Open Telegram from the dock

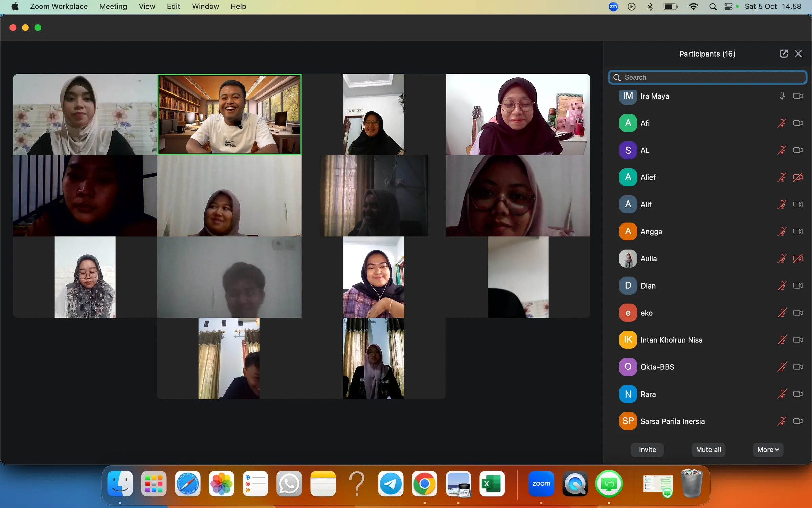pos(390,484)
